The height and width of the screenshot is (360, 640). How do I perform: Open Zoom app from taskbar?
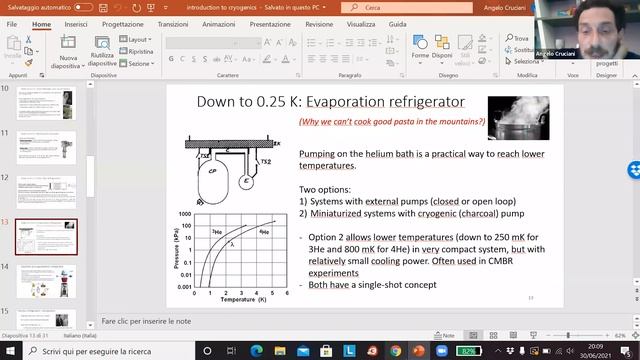pos(442,351)
